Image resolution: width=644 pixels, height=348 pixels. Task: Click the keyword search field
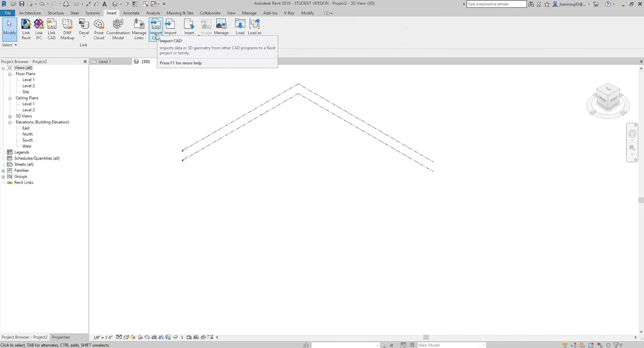(496, 4)
